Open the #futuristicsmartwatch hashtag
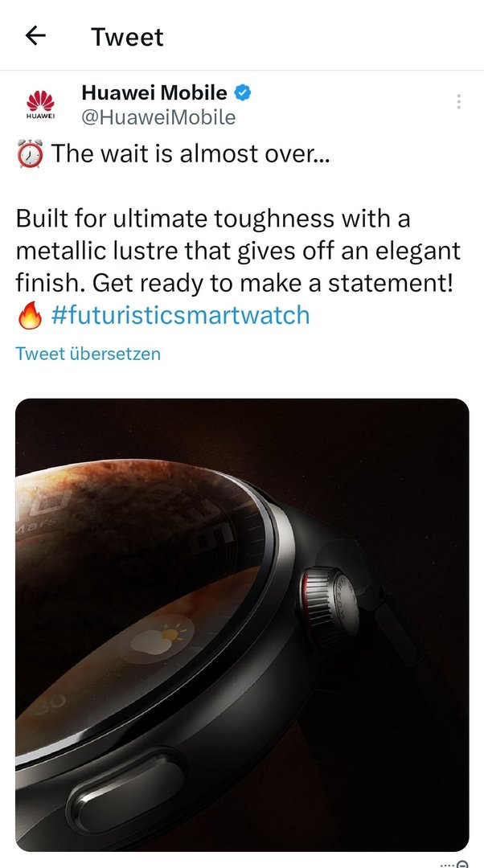 click(x=180, y=315)
